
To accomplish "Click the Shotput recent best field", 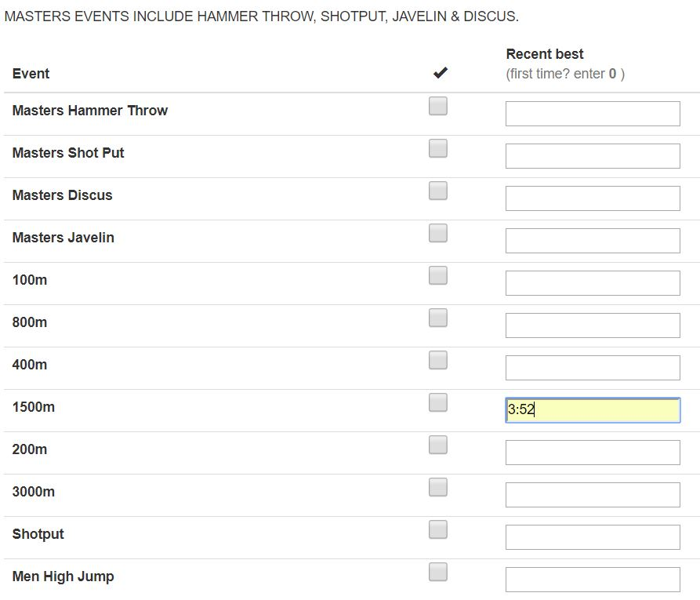I will pos(593,537).
